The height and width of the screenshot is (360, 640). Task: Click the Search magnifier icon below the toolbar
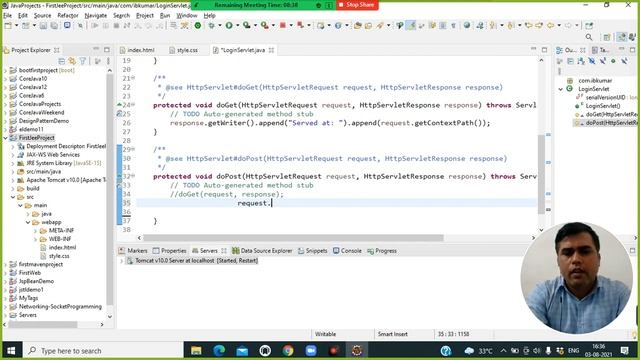click(x=589, y=37)
